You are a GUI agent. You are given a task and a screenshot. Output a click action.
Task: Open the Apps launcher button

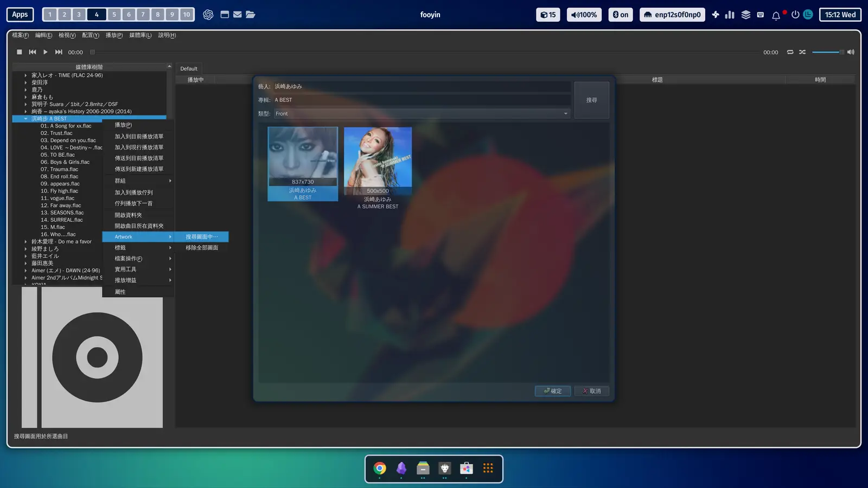[x=20, y=15]
